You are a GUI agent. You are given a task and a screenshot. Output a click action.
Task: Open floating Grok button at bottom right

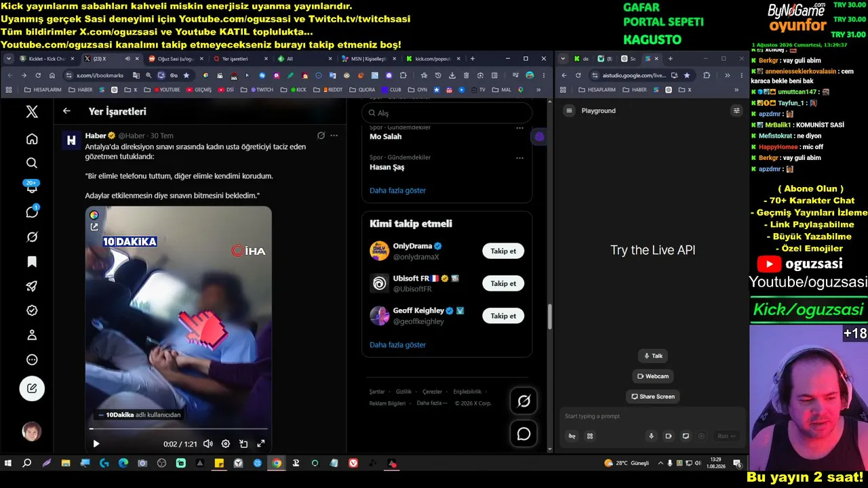[x=524, y=401]
